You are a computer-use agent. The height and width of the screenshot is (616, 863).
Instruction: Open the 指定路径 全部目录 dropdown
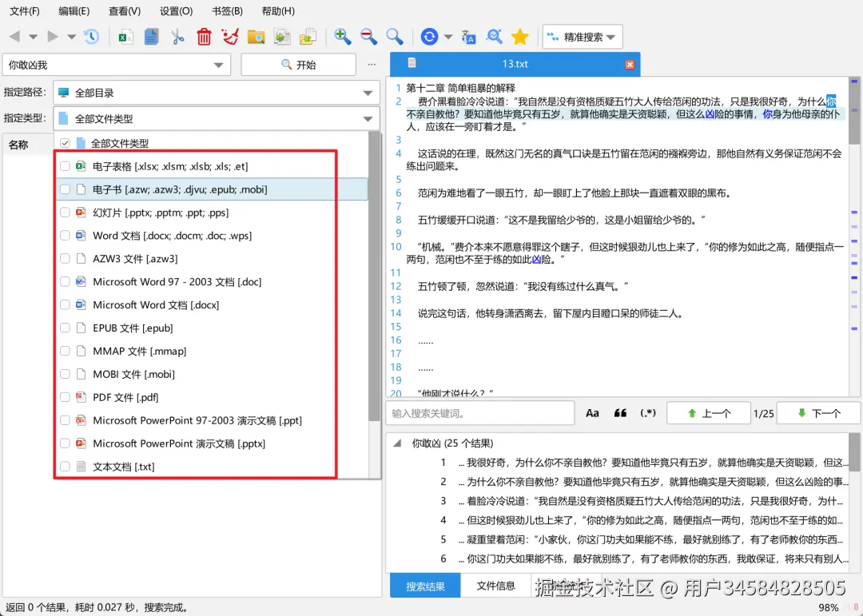point(217,93)
